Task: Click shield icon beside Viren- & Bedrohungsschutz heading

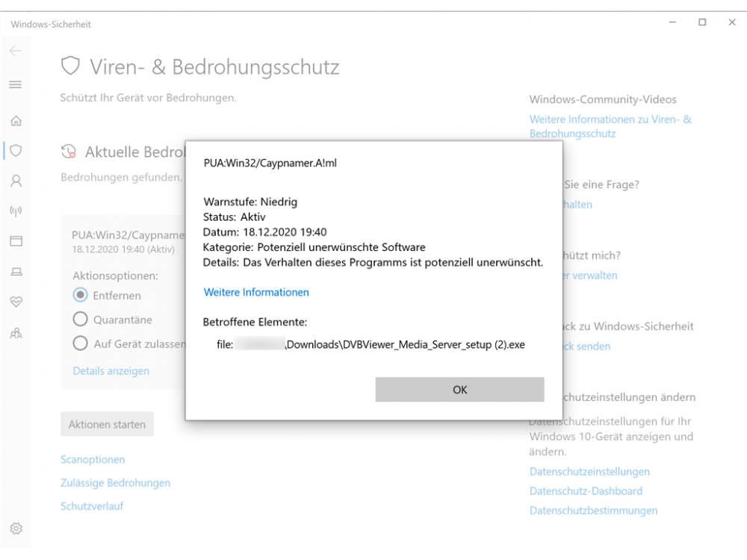Action: (70, 66)
